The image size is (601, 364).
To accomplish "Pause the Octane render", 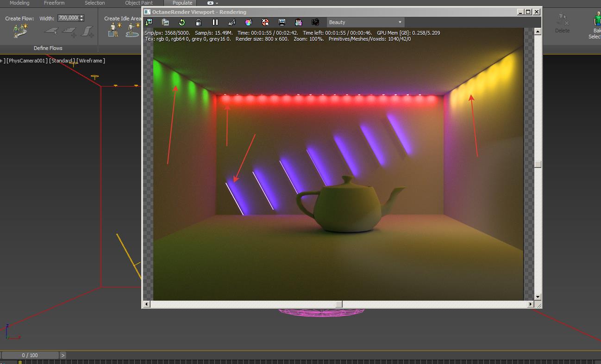I will [215, 22].
